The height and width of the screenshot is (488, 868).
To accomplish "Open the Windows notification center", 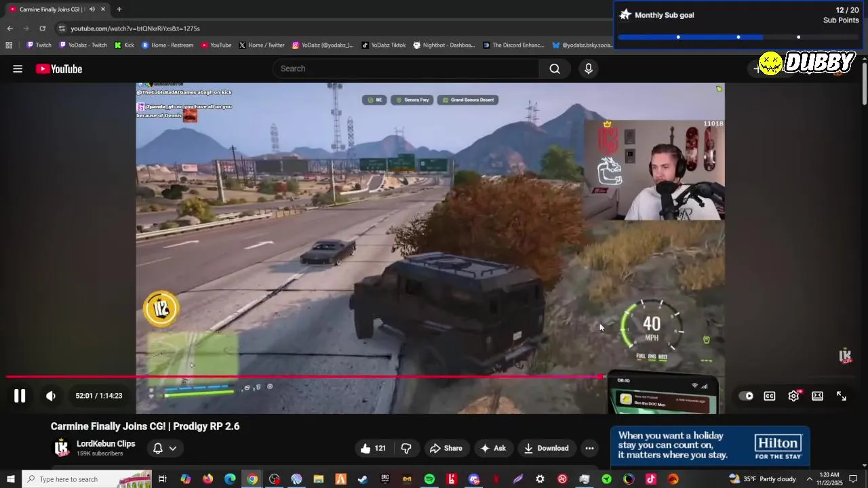I will click(853, 479).
